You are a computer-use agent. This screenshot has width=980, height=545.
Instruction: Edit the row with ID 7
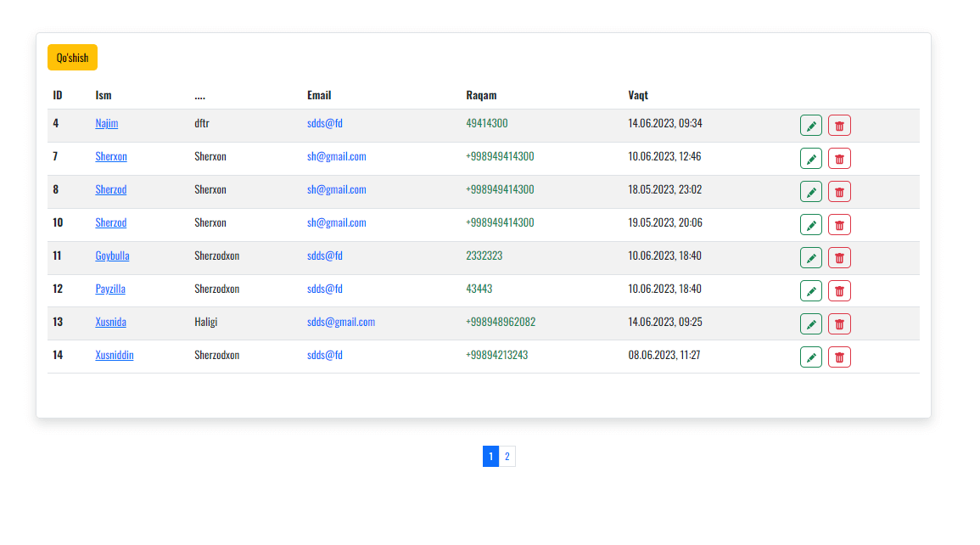pos(811,159)
